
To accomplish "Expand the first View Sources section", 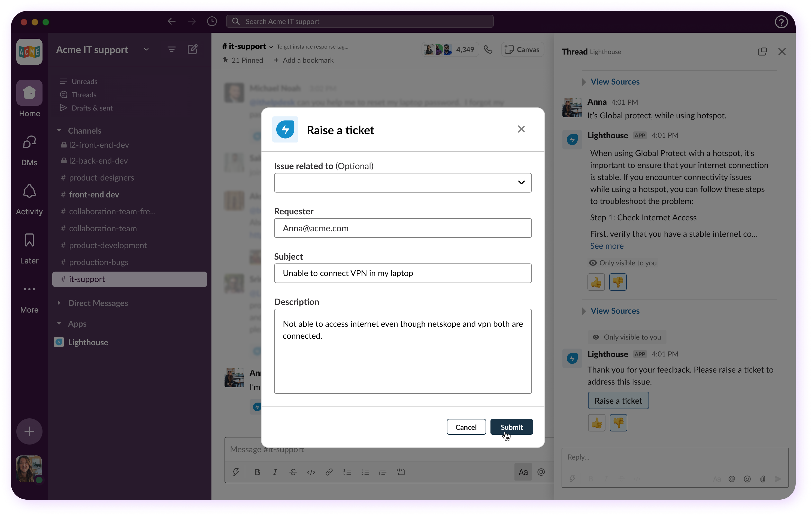I will click(614, 82).
